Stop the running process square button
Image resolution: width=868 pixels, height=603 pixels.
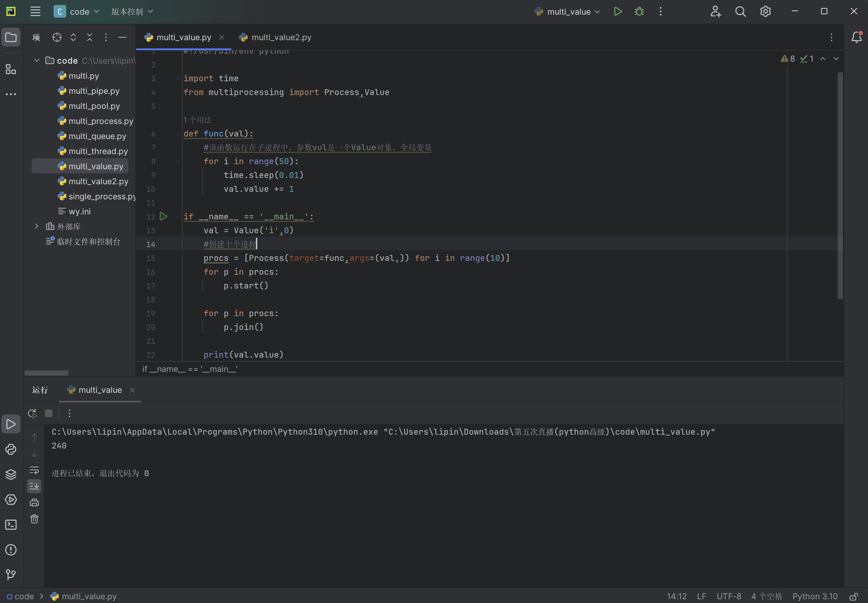[49, 413]
